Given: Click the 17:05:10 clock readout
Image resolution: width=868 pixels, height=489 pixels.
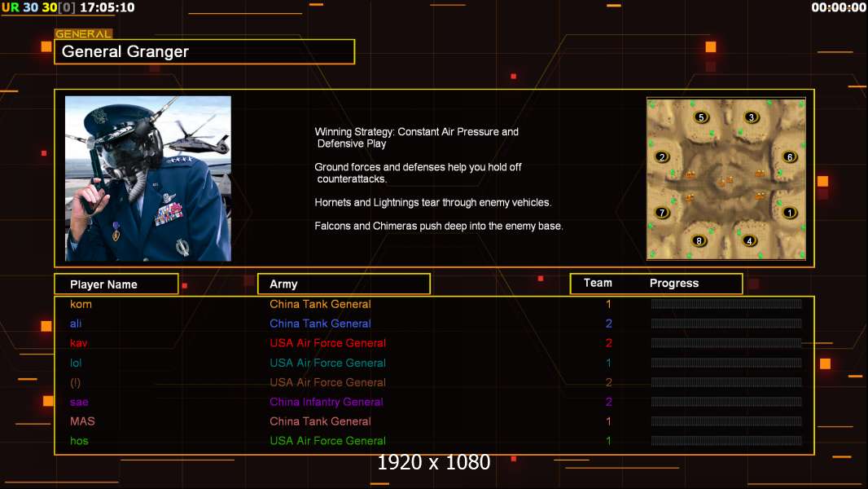Looking at the screenshot, I should coord(107,8).
